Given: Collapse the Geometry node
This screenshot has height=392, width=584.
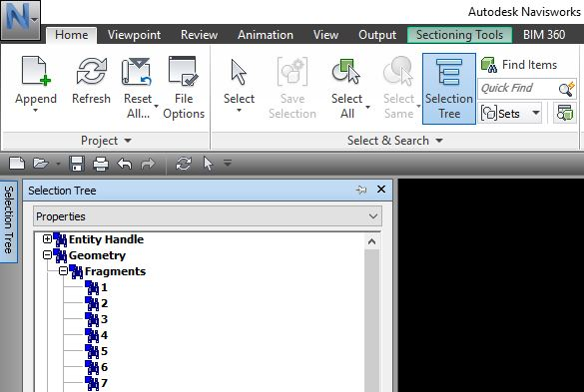Looking at the screenshot, I should coord(47,255).
